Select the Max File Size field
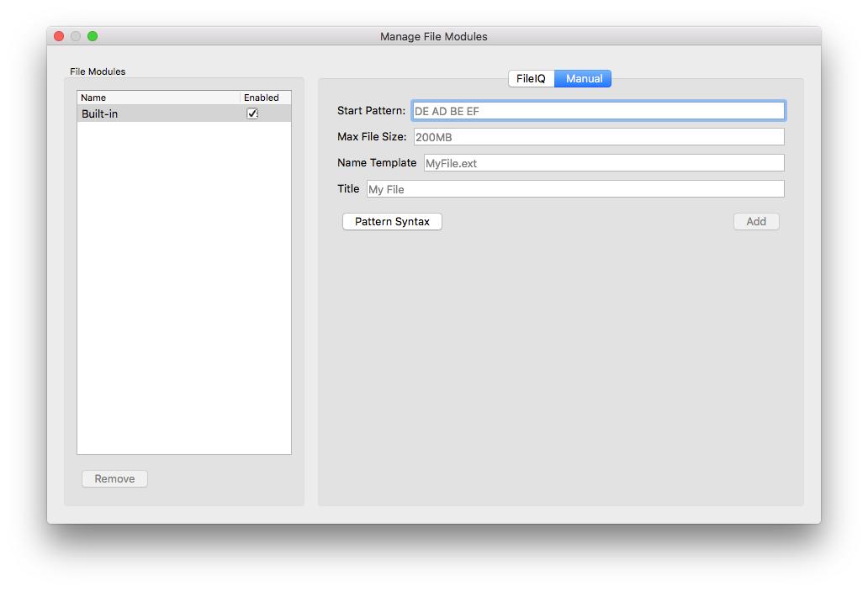The height and width of the screenshot is (591, 868). 597,136
